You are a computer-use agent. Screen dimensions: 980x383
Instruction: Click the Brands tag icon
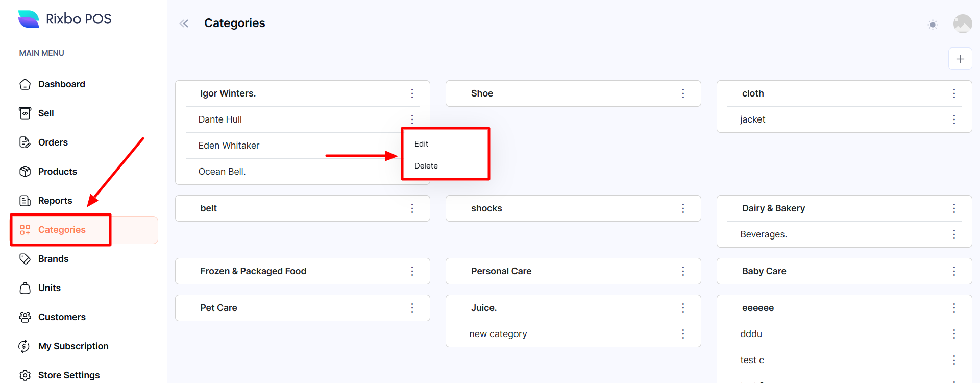pyautogui.click(x=25, y=259)
